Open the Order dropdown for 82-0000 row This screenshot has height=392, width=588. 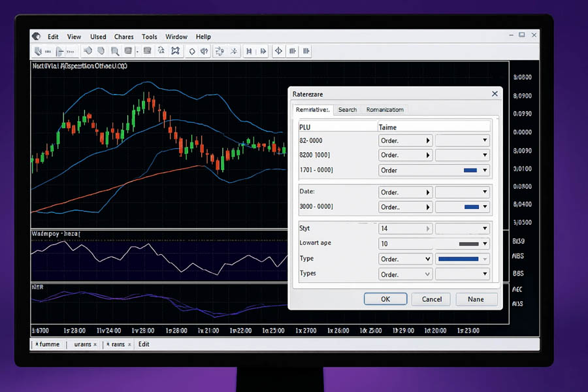click(x=405, y=140)
